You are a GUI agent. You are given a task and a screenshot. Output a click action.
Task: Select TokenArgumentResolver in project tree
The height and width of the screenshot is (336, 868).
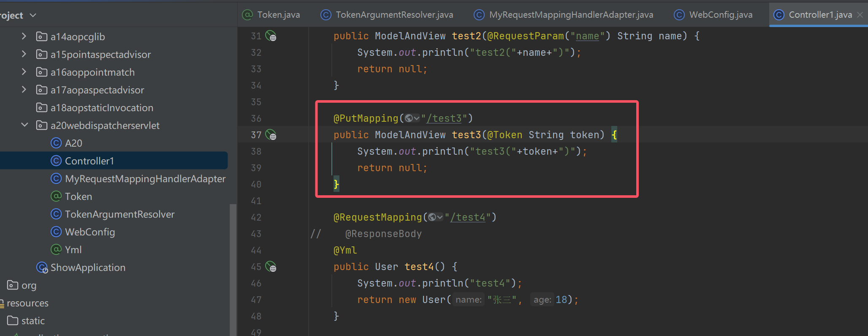pyautogui.click(x=119, y=214)
